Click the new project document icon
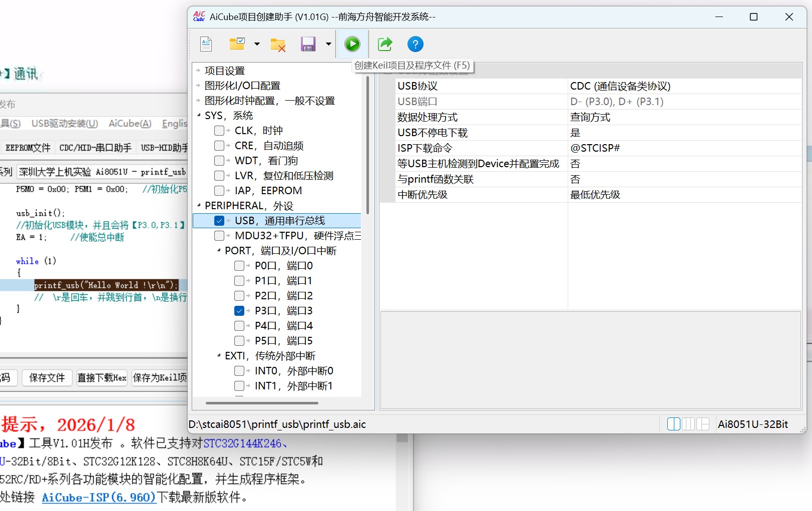 point(206,44)
